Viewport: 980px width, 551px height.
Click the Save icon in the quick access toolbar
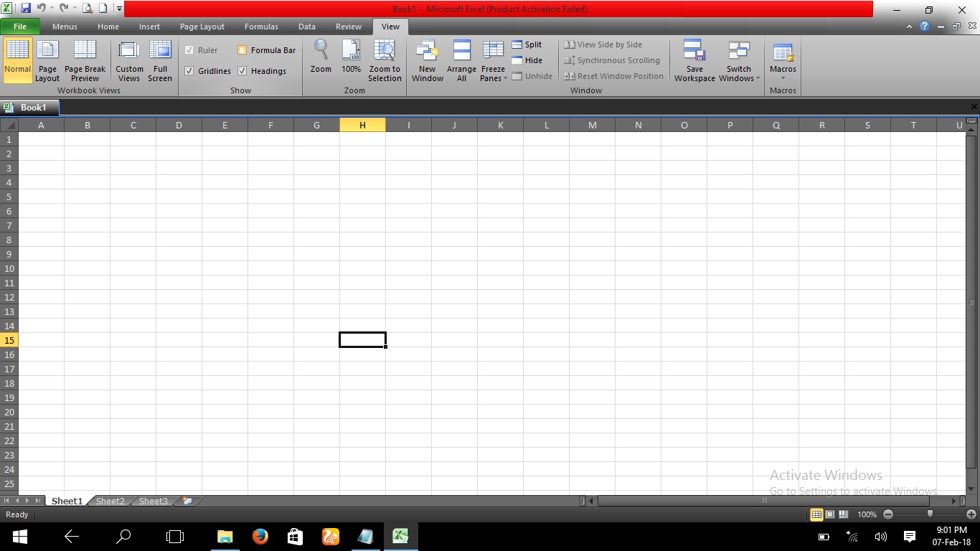[x=26, y=9]
